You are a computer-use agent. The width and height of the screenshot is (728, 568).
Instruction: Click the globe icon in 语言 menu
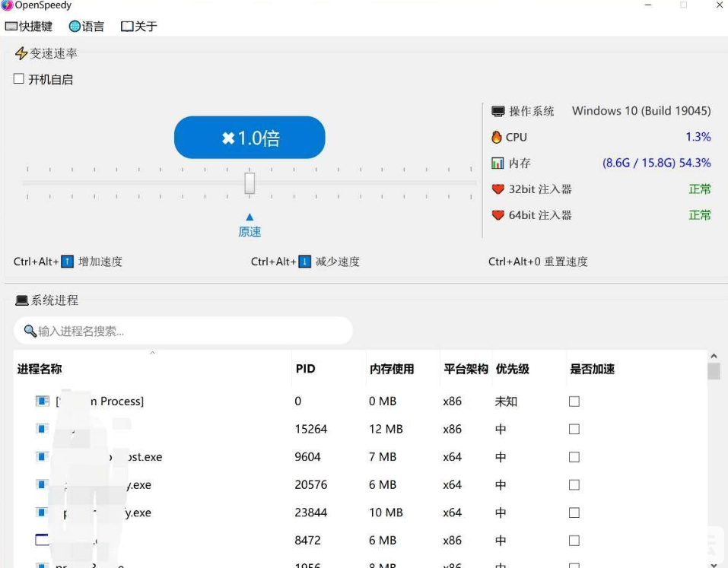point(75,27)
